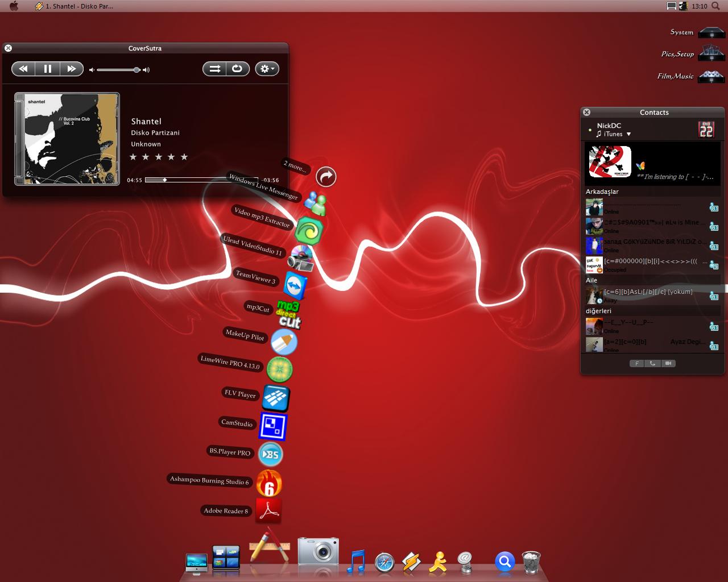Open the Film,Music desktop drive icon
This screenshot has width=728, height=582.
click(711, 76)
